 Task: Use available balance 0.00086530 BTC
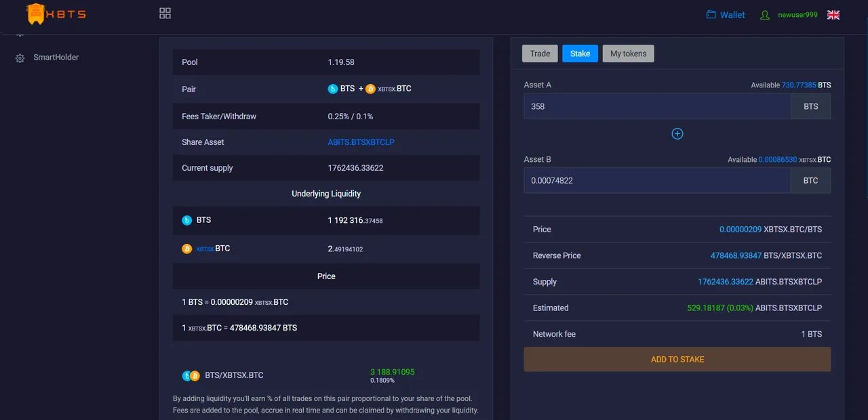pos(777,160)
